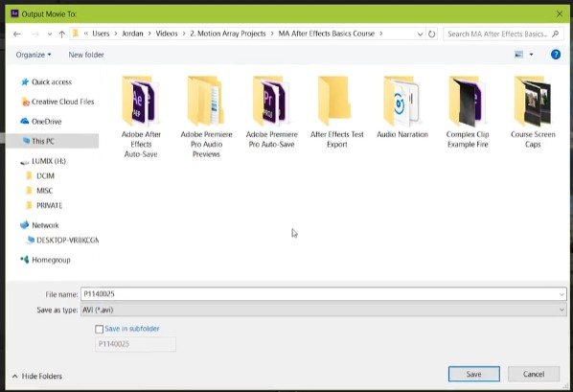Open the File name history dropdown arrow
573x392 pixels.
pyautogui.click(x=562, y=294)
